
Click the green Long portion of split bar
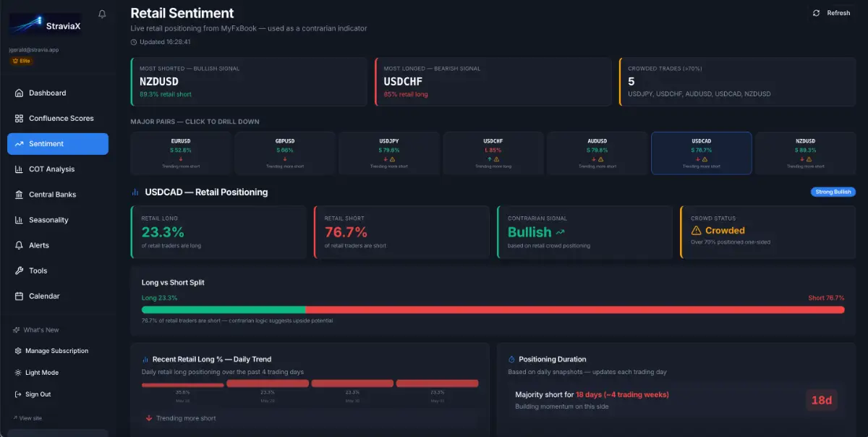click(x=224, y=310)
